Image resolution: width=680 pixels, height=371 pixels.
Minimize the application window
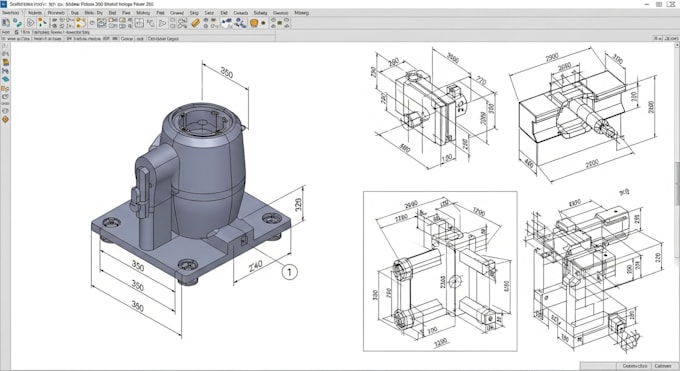(647, 4)
